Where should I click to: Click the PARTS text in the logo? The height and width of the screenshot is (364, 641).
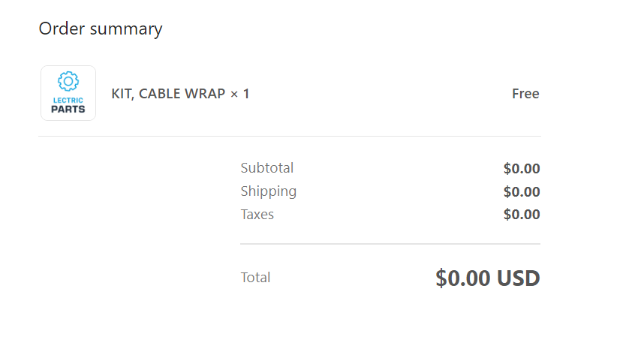click(x=68, y=109)
